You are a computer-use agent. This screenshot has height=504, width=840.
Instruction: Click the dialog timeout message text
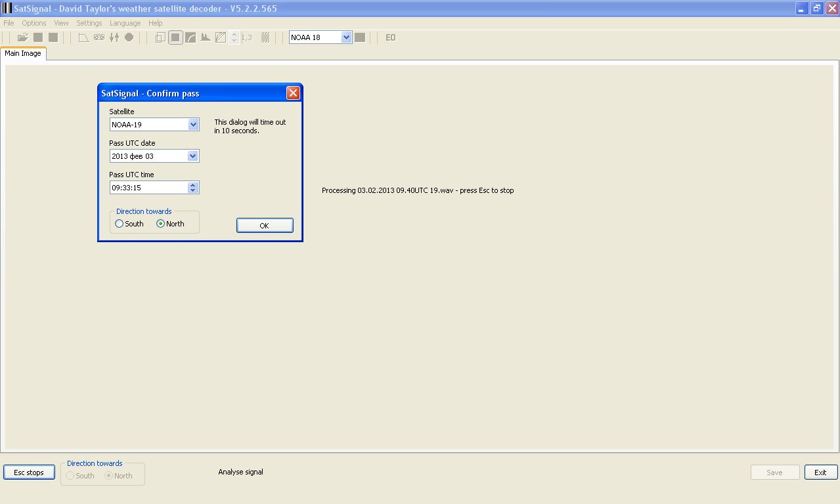click(x=250, y=127)
